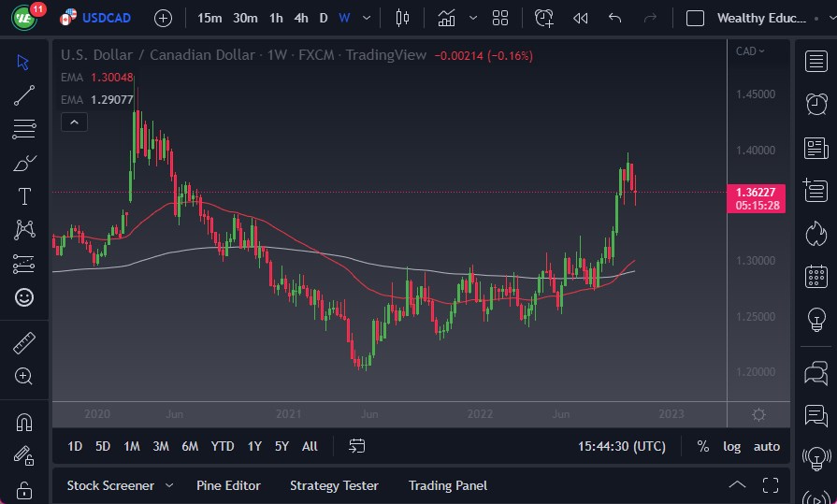
Task: Collapse the indicator legend chevron
Action: [74, 122]
